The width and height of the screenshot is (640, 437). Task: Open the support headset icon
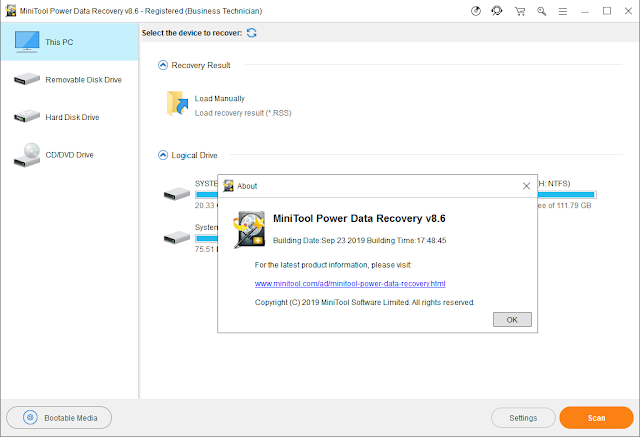pos(497,11)
